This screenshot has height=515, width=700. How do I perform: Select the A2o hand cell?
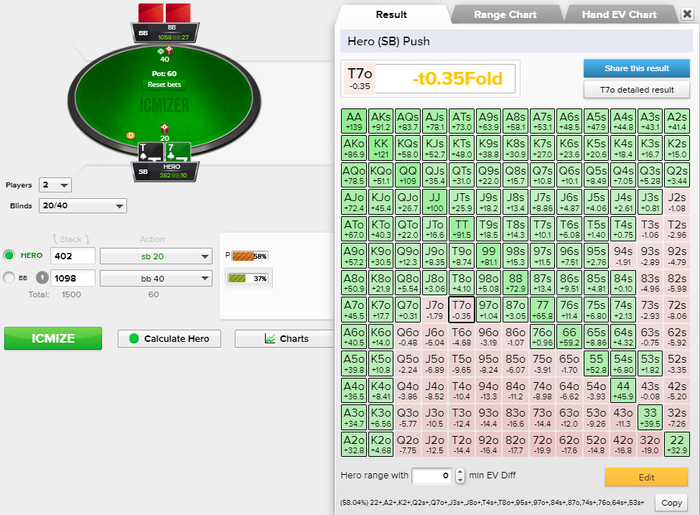click(x=354, y=444)
